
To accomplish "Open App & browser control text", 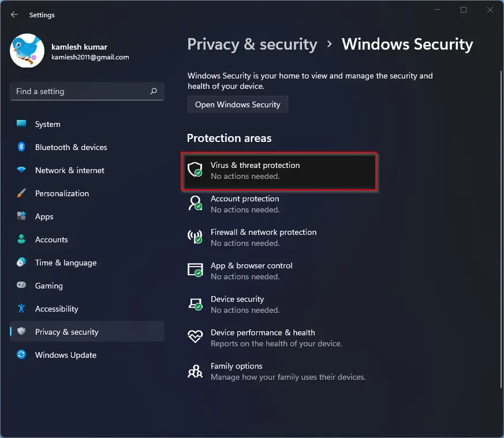I will pos(251,266).
